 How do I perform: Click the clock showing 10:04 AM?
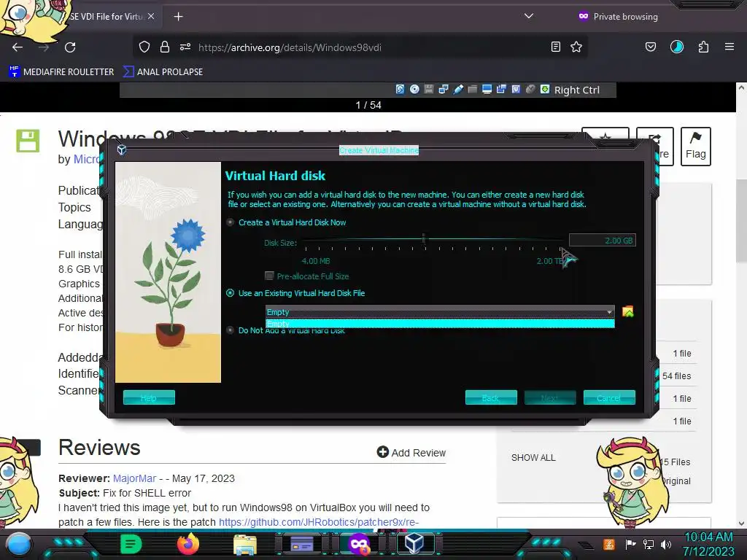point(709,537)
